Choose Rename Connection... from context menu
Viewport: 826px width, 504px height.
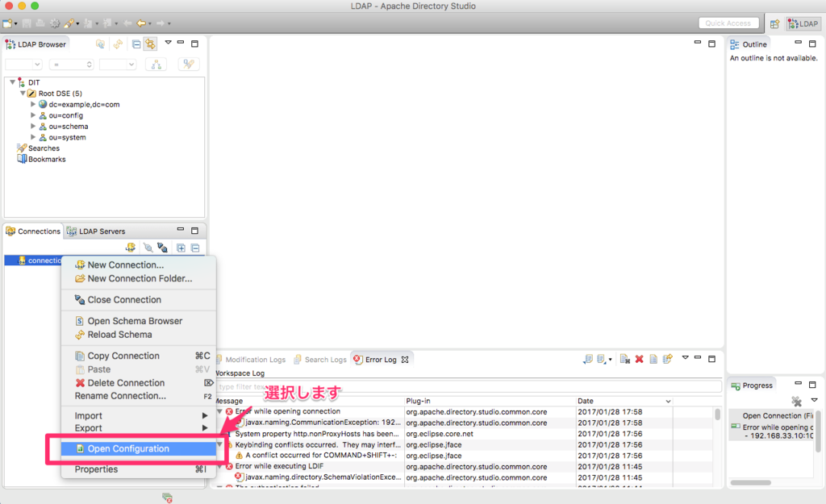tap(139, 396)
